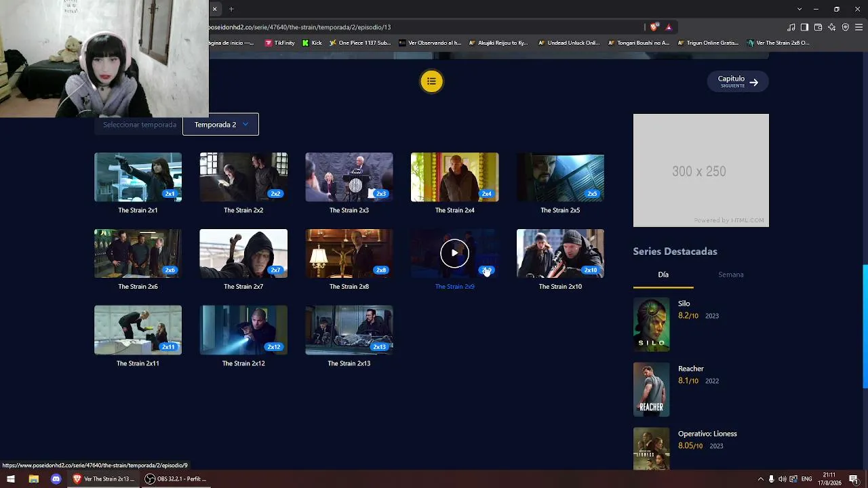Open the Reacher series poster
Screen dimensions: 868x488
click(x=651, y=389)
